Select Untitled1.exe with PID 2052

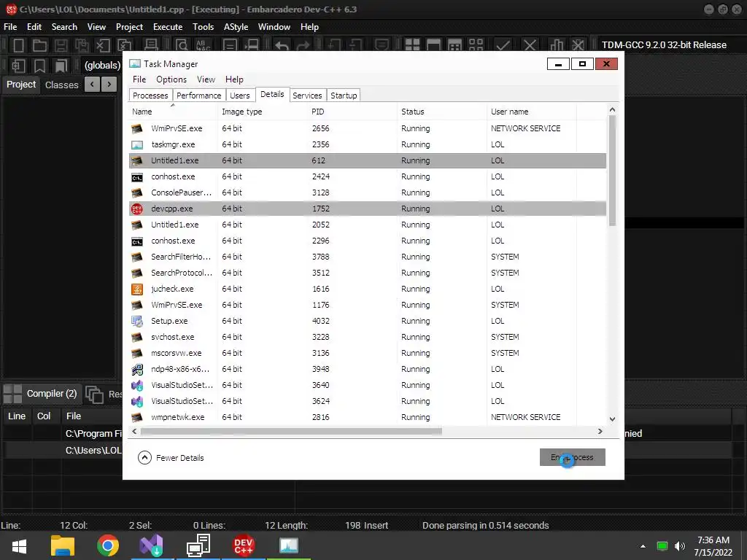(368, 225)
